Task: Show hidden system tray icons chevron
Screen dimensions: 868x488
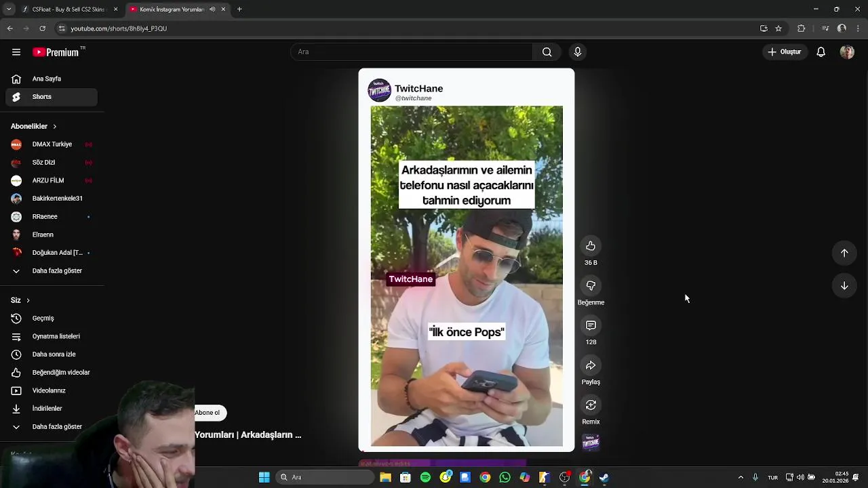Action: pyautogui.click(x=741, y=477)
